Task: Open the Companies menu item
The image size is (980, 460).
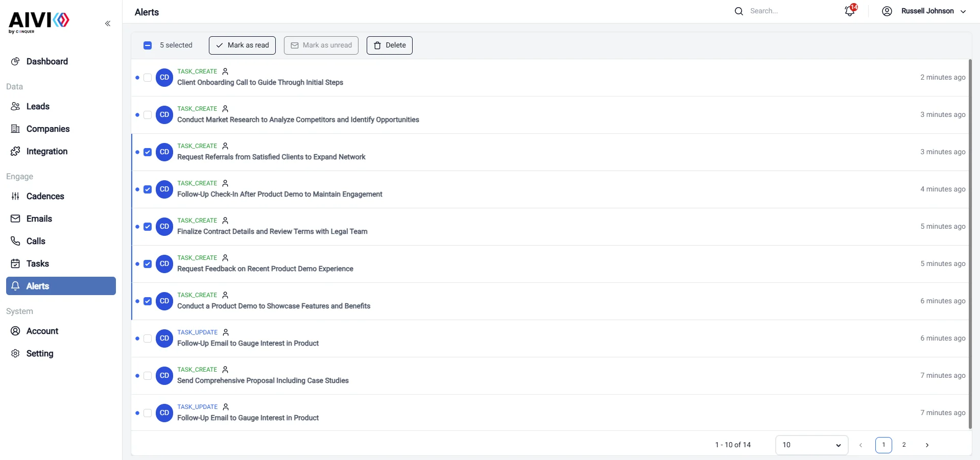Action: coord(61,129)
